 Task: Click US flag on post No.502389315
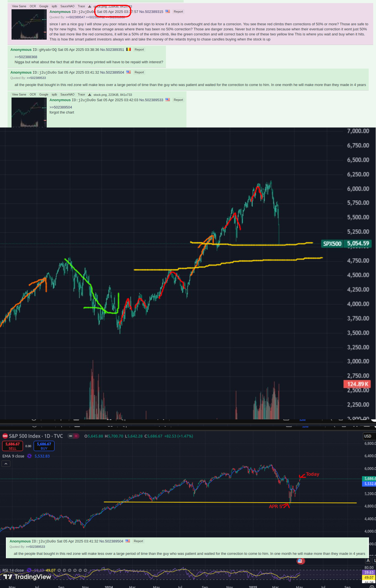coord(168,12)
